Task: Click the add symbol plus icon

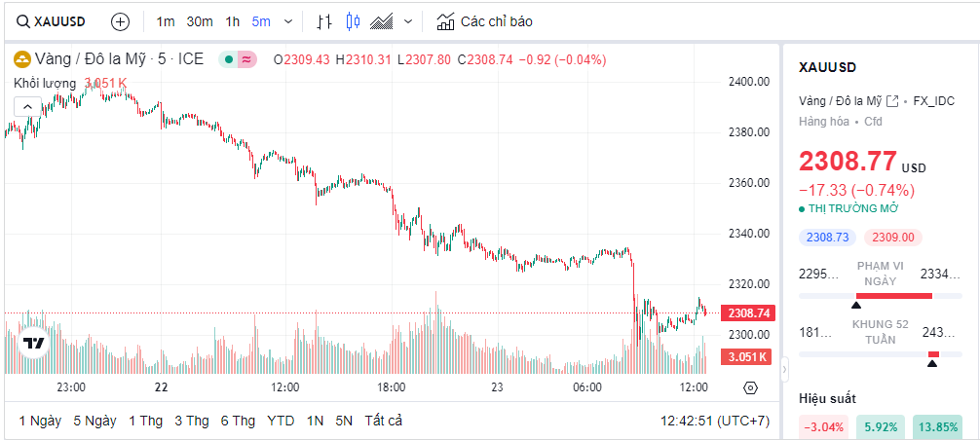Action: (120, 21)
